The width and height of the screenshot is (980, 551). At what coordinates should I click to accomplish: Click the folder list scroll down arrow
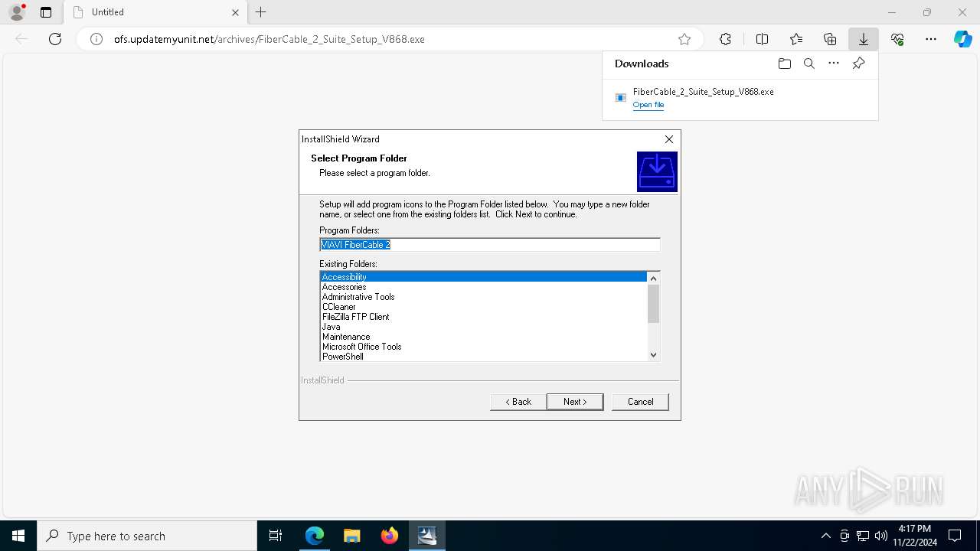pyautogui.click(x=653, y=354)
